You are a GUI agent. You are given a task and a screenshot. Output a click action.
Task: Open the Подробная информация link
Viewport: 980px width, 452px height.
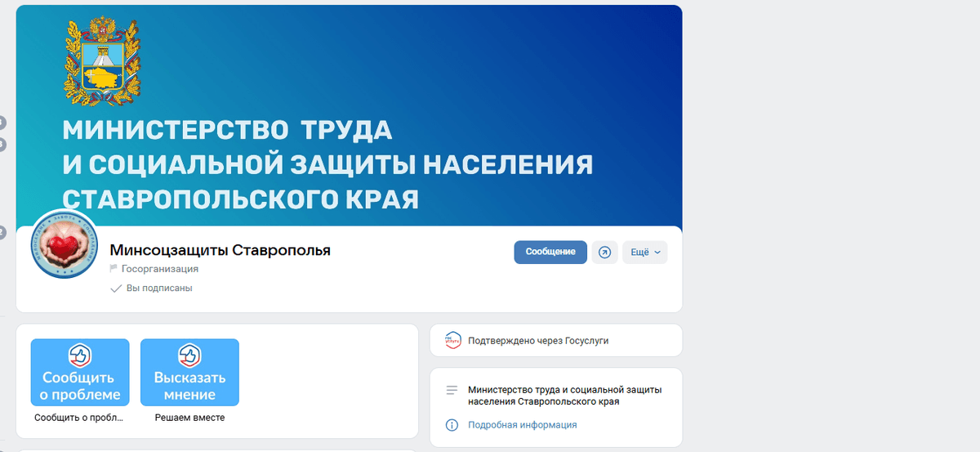point(523,425)
